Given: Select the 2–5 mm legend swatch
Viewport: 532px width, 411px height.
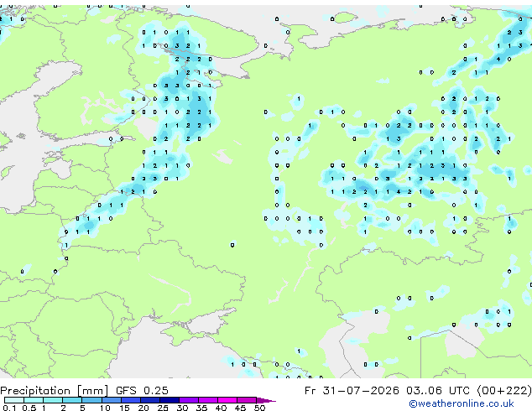Looking at the screenshot, I should coord(72,400).
